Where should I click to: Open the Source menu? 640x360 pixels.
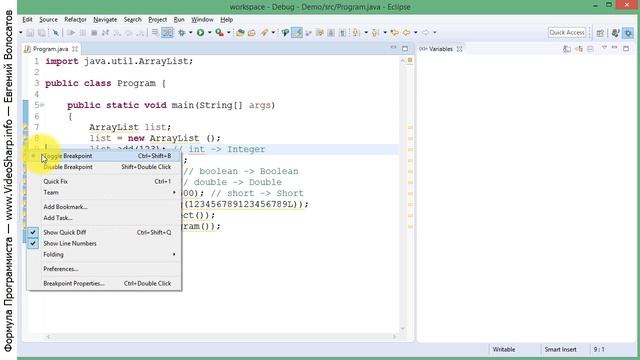click(48, 20)
